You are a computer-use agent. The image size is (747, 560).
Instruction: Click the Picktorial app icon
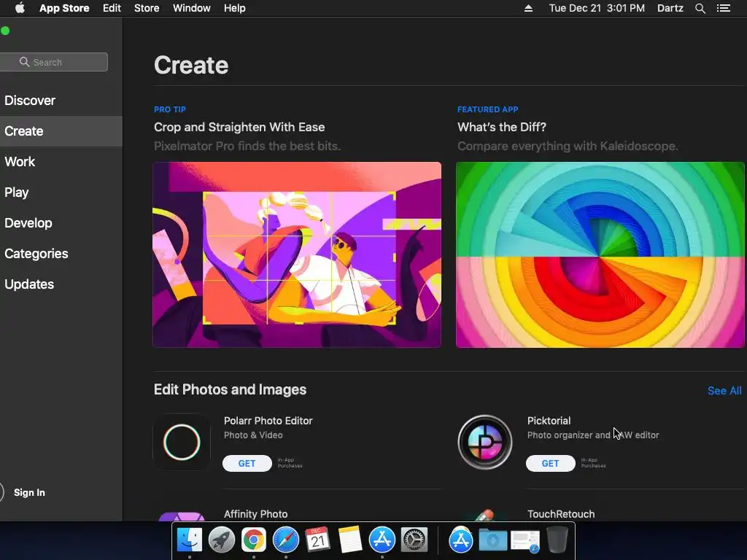pos(485,442)
